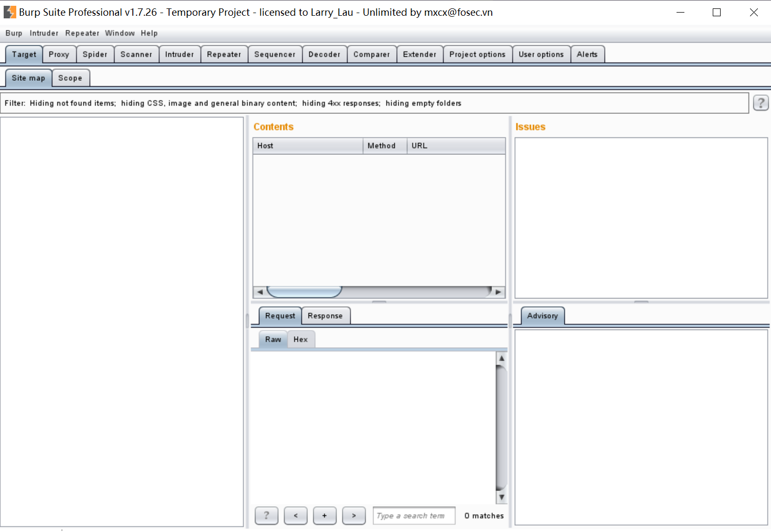Go to next search match with right arrow icon
The height and width of the screenshot is (532, 771).
coord(354,515)
